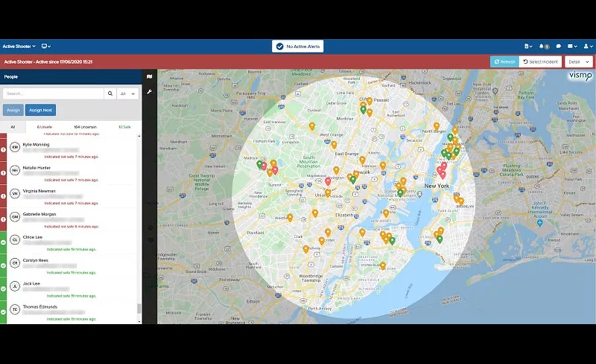This screenshot has height=364, width=596.
Task: Click the people list scrollbar thumb
Action: (x=139, y=308)
